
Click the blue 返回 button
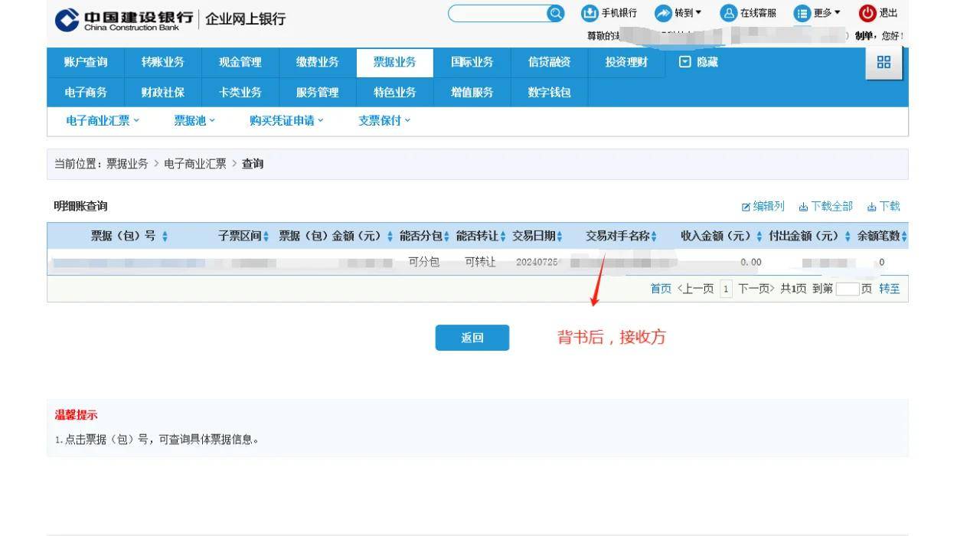pyautogui.click(x=472, y=338)
